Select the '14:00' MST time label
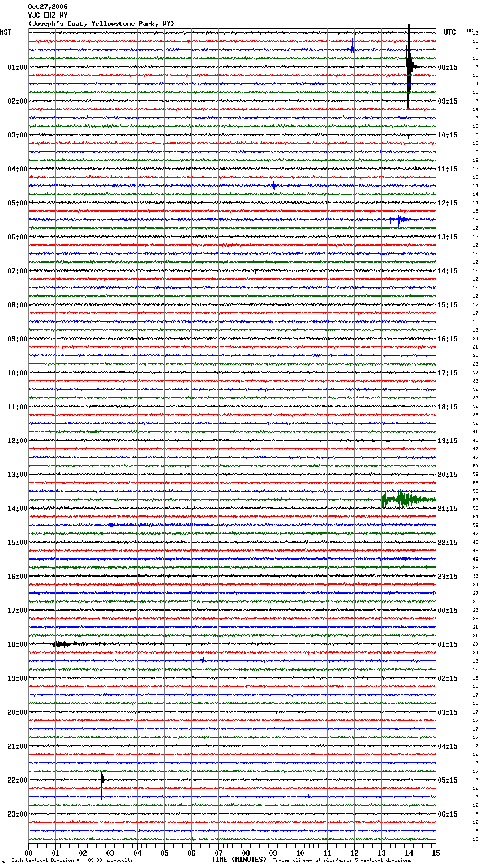481x868 pixels. [x=18, y=509]
